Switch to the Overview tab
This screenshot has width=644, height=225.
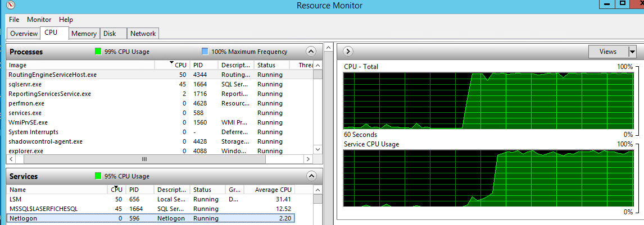point(24,34)
